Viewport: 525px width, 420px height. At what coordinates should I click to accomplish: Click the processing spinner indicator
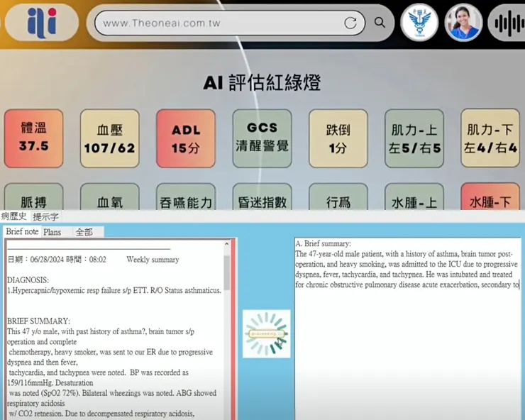pyautogui.click(x=267, y=333)
